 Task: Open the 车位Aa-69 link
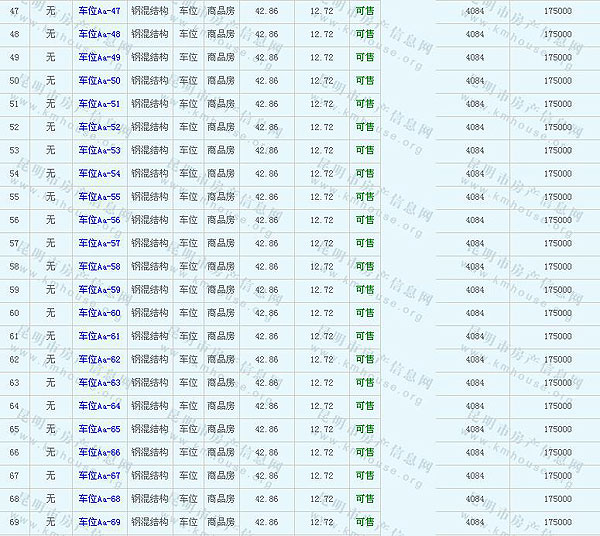[x=99, y=522]
